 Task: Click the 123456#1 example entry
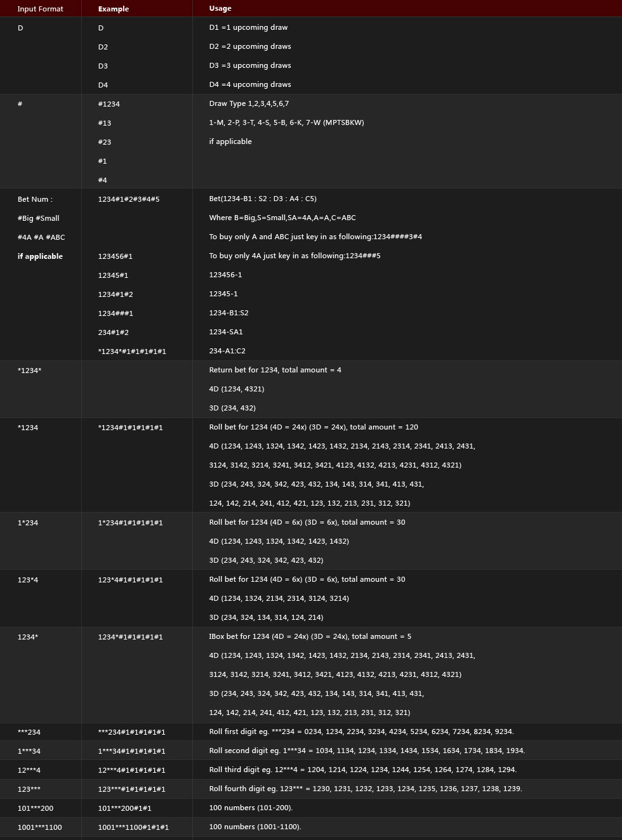116,256
